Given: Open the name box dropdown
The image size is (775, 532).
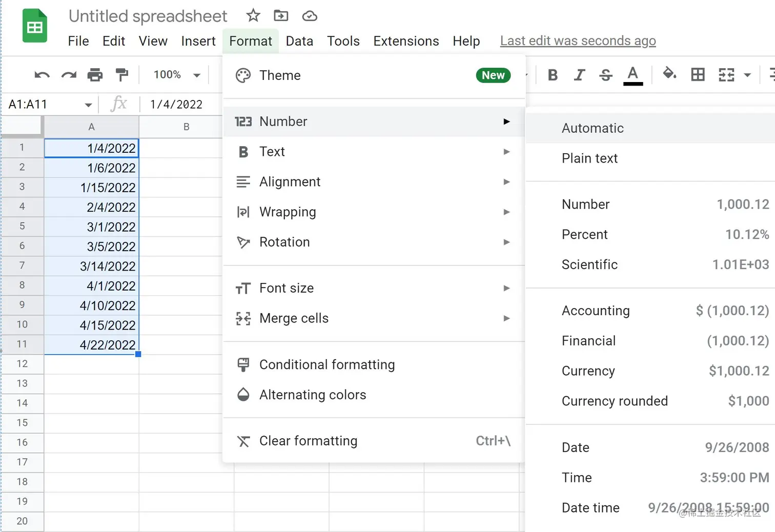Looking at the screenshot, I should click(x=87, y=104).
